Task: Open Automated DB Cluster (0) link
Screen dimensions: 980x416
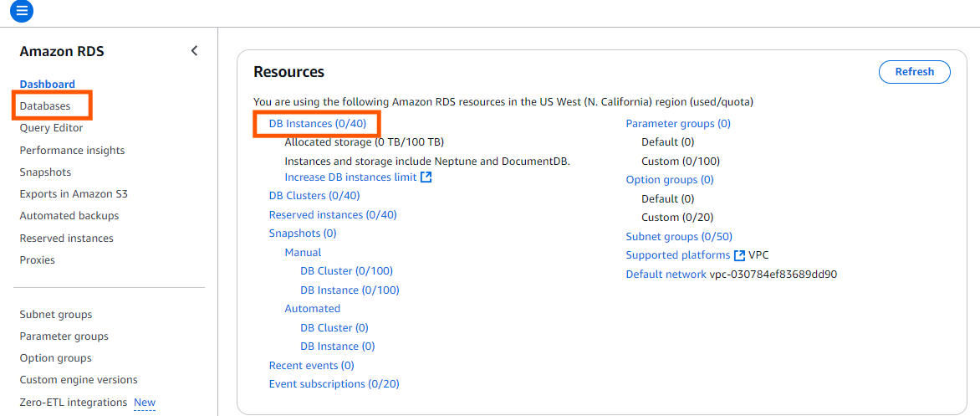Action: click(334, 328)
